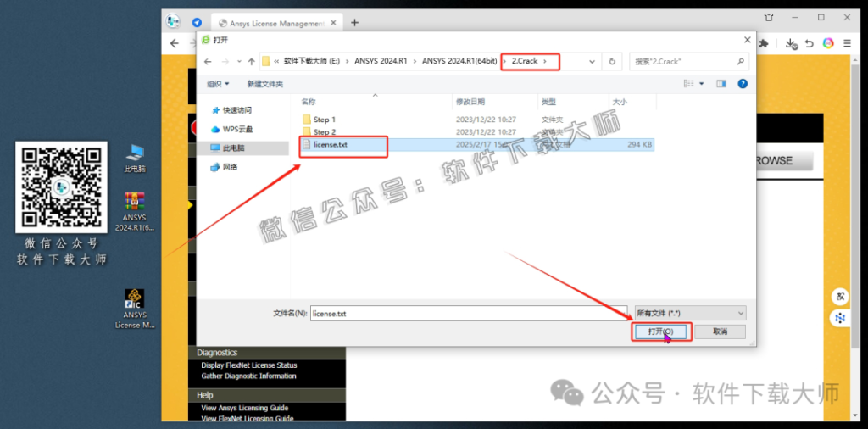The width and height of the screenshot is (868, 429).
Task: Click the browser skin shirt icon
Action: click(x=769, y=17)
